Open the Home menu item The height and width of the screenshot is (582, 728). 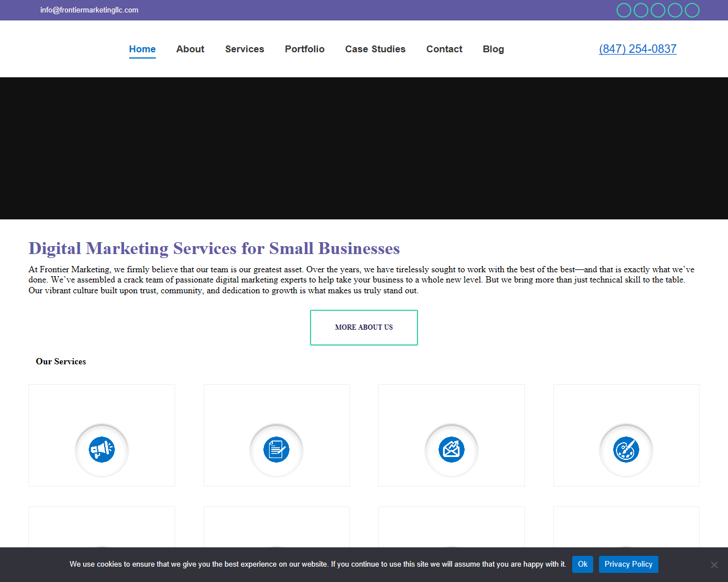(142, 49)
